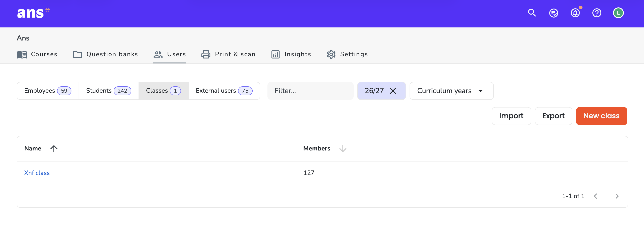Switch to the Courses tab
The image size is (644, 242).
(x=37, y=54)
